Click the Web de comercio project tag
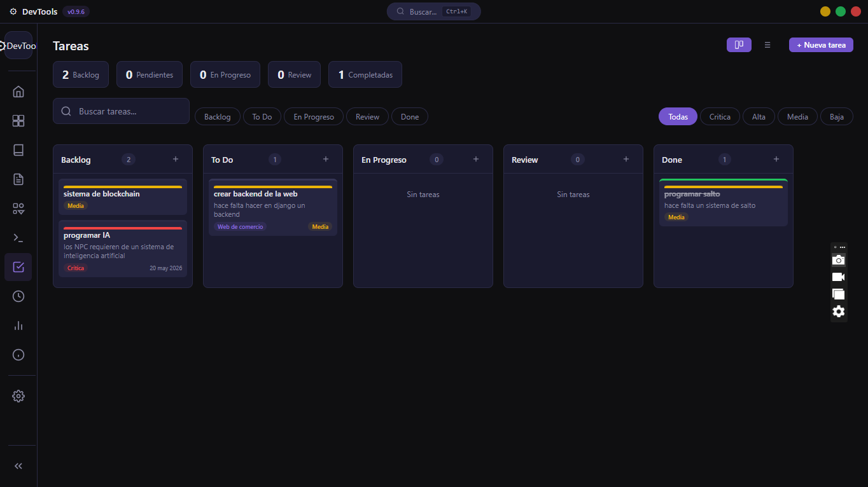The image size is (868, 487). pyautogui.click(x=240, y=227)
